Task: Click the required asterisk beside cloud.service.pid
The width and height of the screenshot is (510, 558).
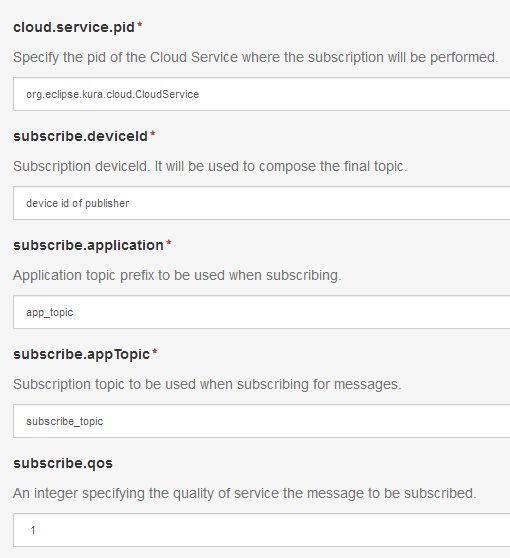Action: pos(140,25)
